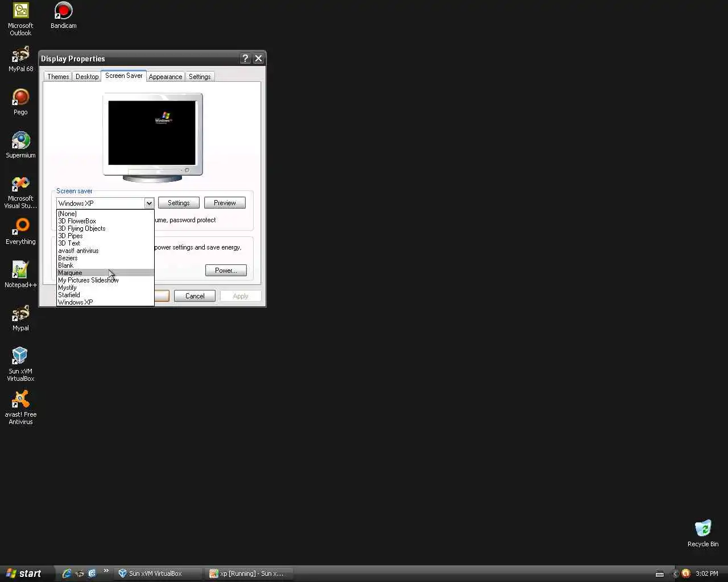Launch the Bandicam desktop shortcut
Viewport: 728px width, 582px height.
[x=63, y=15]
